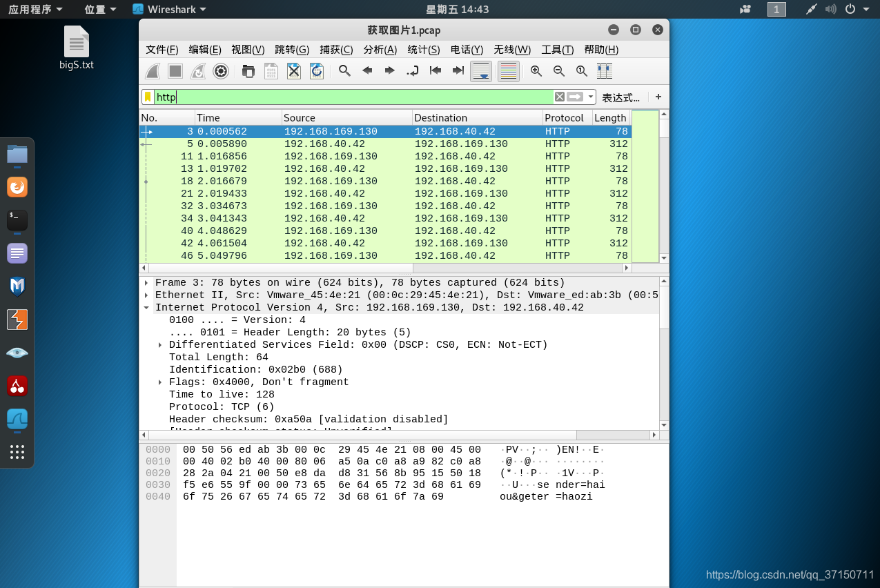This screenshot has width=880, height=588.
Task: Open the Wireshark app menu in top bar
Action: click(169, 9)
